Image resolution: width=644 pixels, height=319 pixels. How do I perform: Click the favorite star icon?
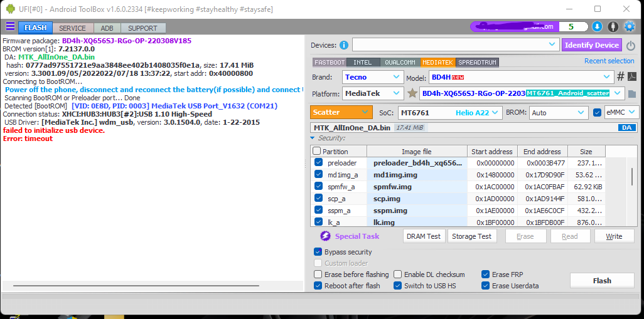tap(412, 93)
